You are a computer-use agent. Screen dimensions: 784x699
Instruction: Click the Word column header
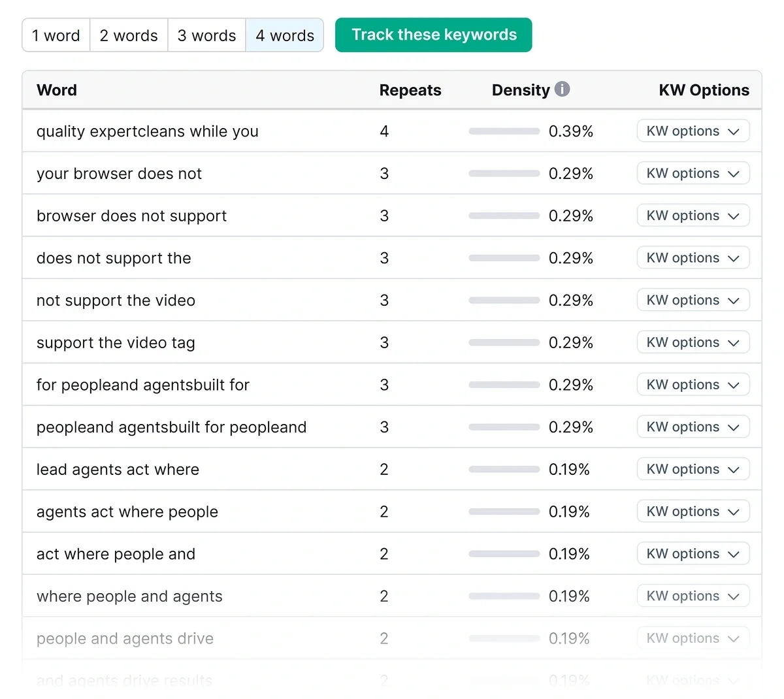(57, 90)
